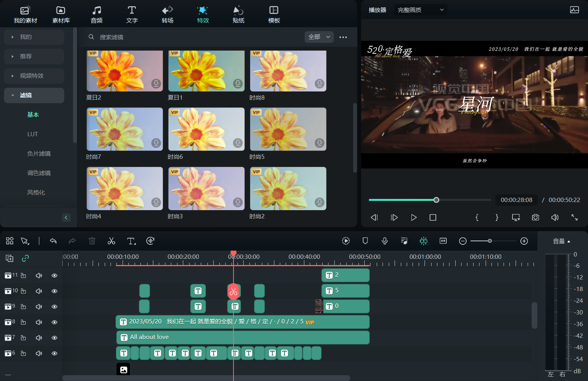This screenshot has width=588, height=381.
Task: Click the player progress slider handle
Action: pos(436,200)
